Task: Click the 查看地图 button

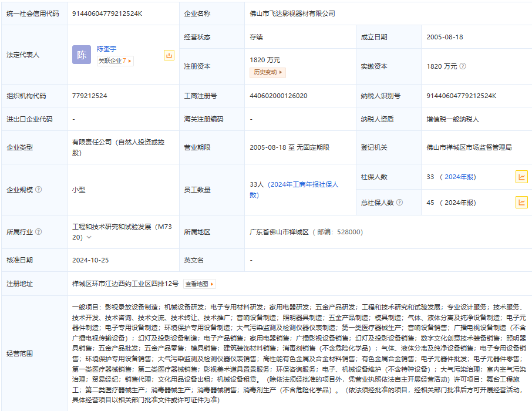Action: (x=200, y=284)
